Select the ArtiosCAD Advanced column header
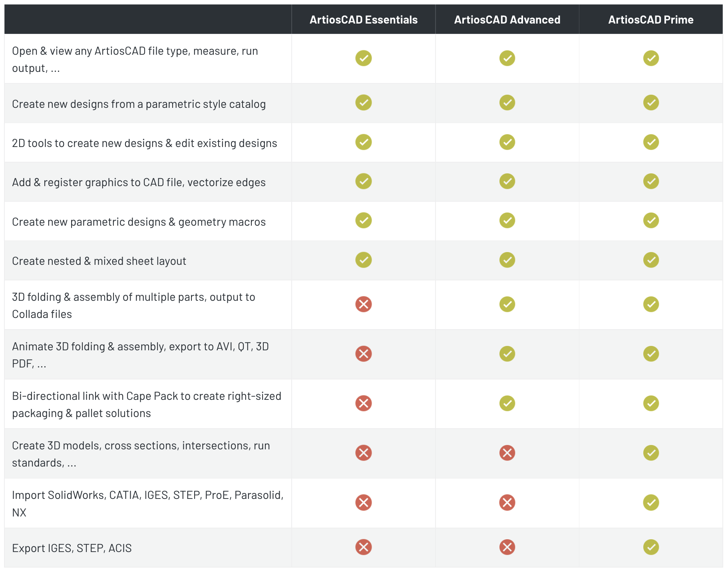This screenshot has width=728, height=572. point(507,20)
